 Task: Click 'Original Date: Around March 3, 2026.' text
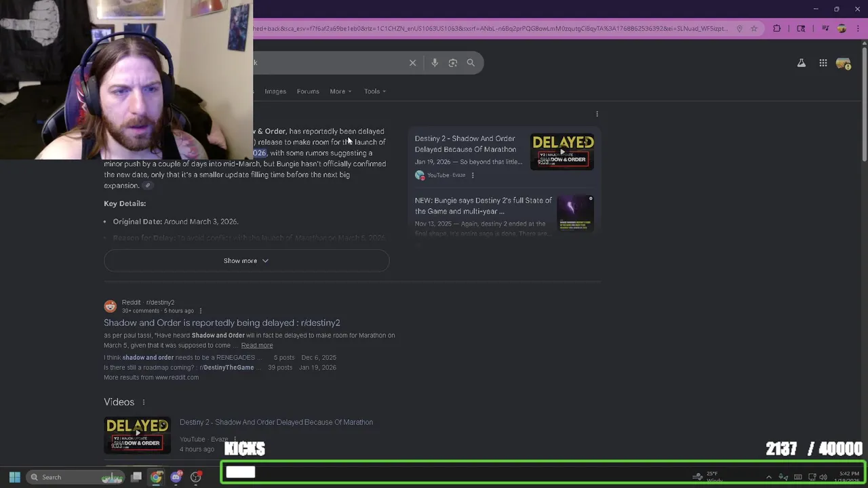click(x=176, y=222)
